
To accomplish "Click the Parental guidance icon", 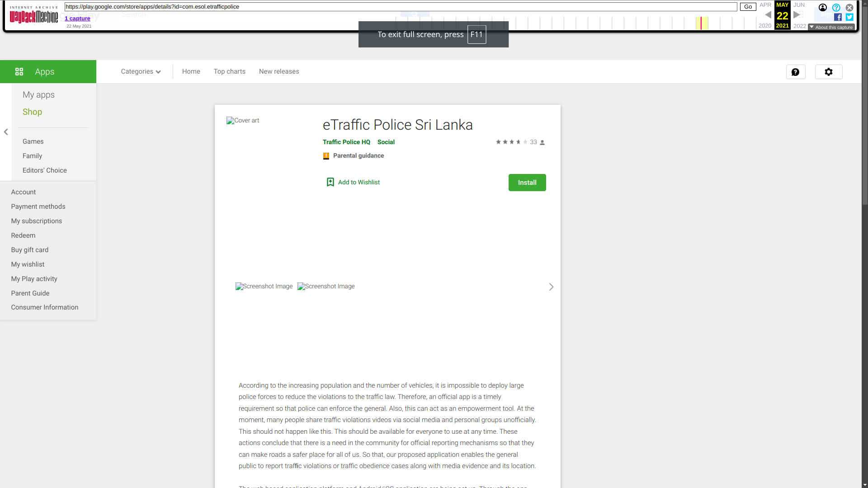I will pyautogui.click(x=326, y=155).
